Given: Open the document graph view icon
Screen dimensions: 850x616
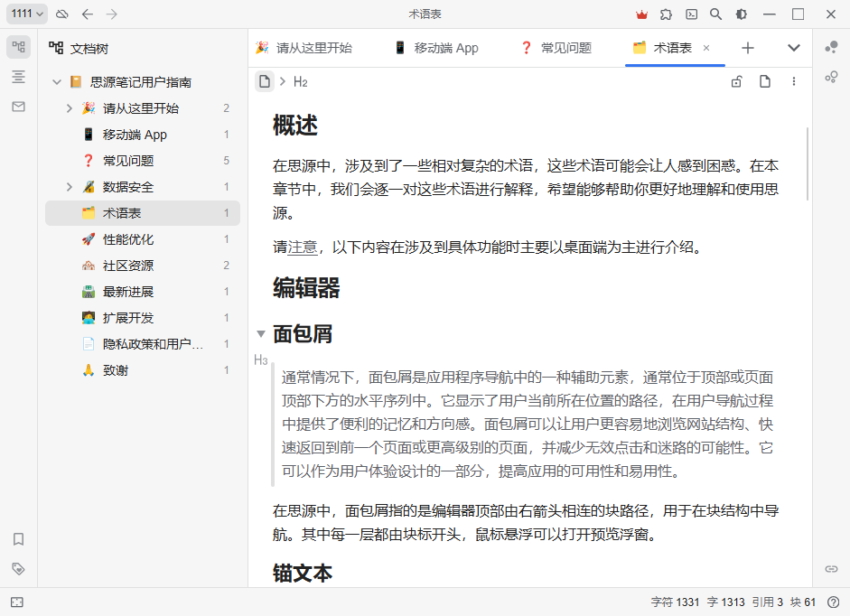Looking at the screenshot, I should [831, 77].
